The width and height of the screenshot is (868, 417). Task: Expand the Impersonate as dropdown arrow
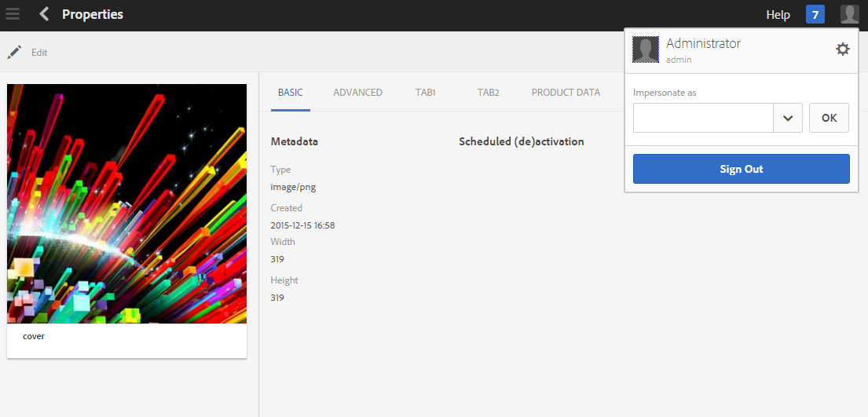(x=787, y=118)
